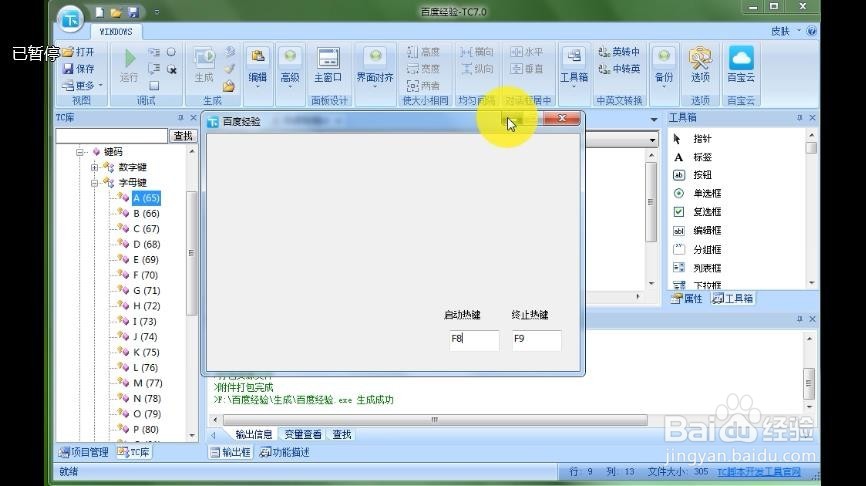866x486 pixels.
Task: Select tree item A (65)
Action: [146, 198]
